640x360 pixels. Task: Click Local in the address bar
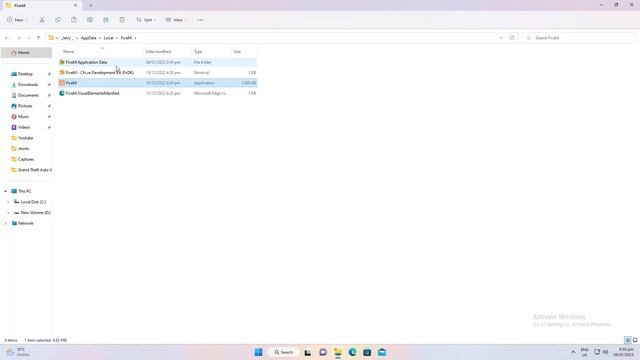pos(109,38)
